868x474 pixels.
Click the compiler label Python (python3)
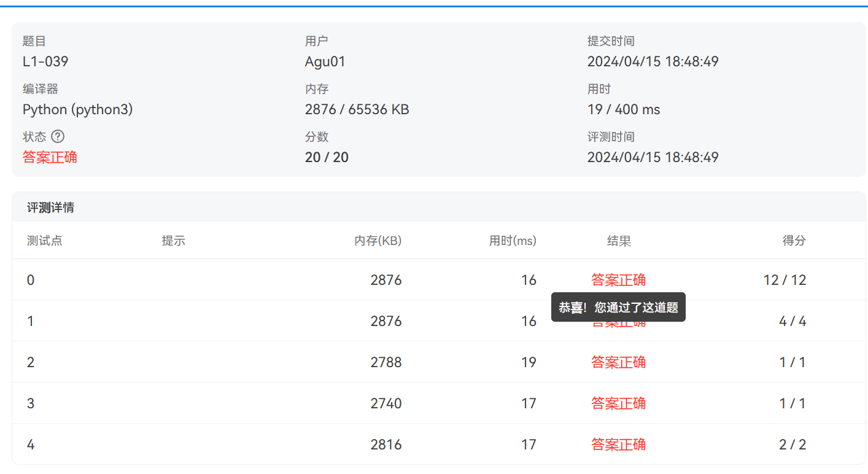coord(77,109)
